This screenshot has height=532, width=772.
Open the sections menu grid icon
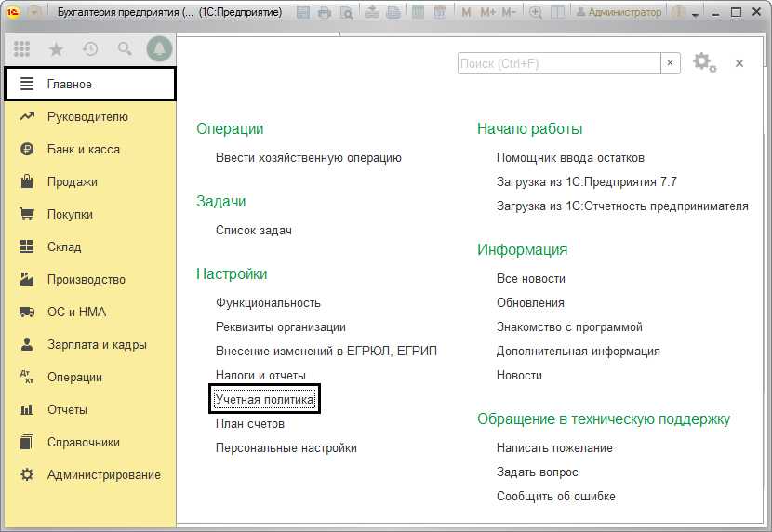coord(21,49)
